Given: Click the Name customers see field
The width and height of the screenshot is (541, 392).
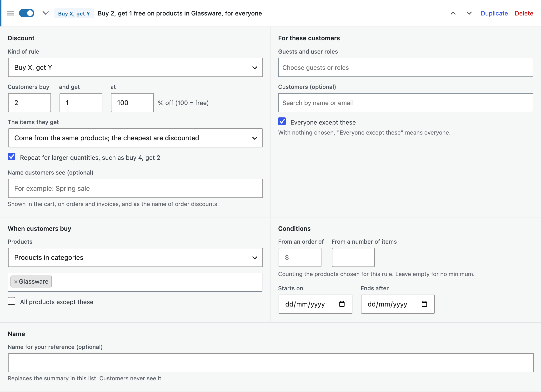Looking at the screenshot, I should [x=135, y=188].
